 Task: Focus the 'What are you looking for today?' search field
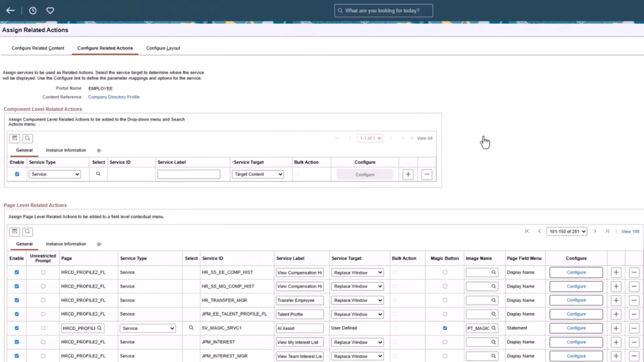coord(384,11)
